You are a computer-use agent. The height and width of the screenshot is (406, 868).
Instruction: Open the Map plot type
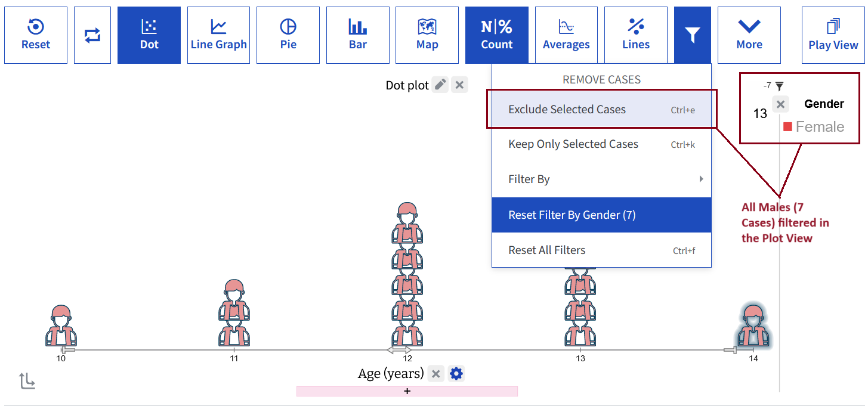(427, 35)
